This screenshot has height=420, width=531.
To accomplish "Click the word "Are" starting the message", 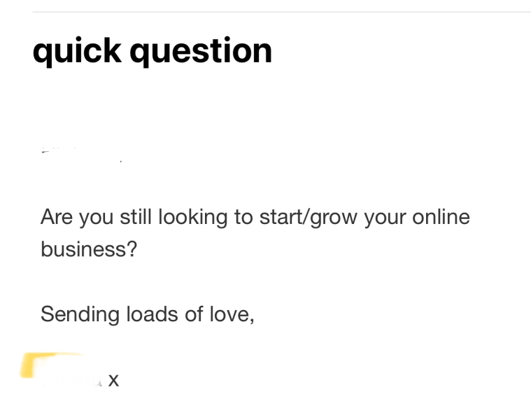I will pos(57,218).
